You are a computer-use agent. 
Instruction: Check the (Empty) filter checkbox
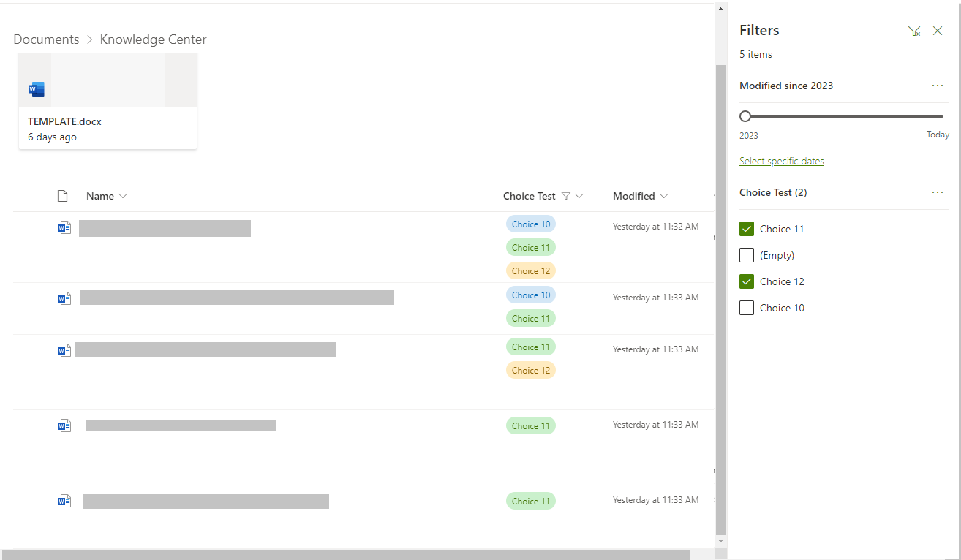pos(747,255)
